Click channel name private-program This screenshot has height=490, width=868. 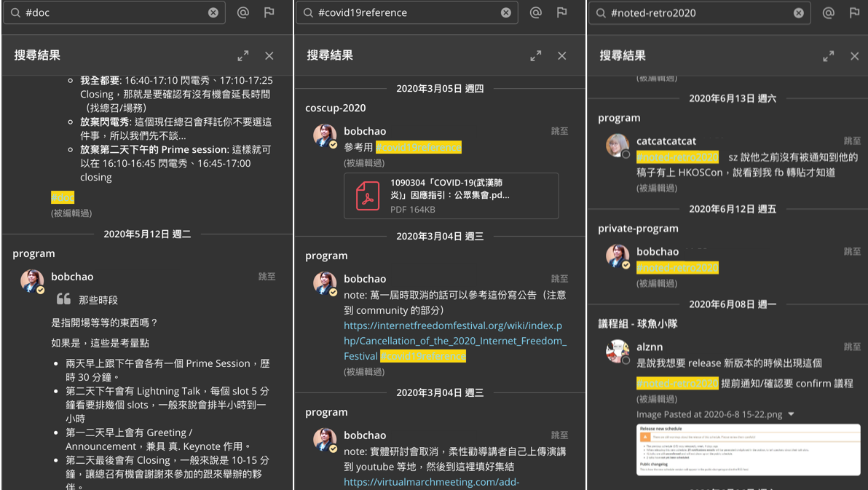[638, 229]
